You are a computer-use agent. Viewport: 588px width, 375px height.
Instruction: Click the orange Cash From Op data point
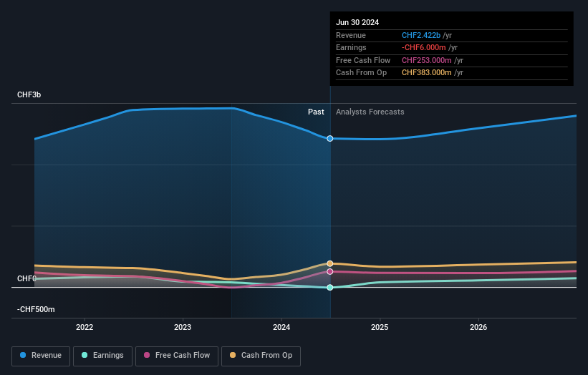coord(330,264)
